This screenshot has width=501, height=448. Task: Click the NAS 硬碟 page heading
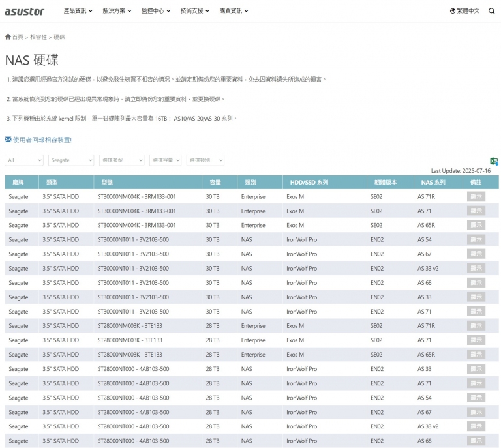pos(31,60)
